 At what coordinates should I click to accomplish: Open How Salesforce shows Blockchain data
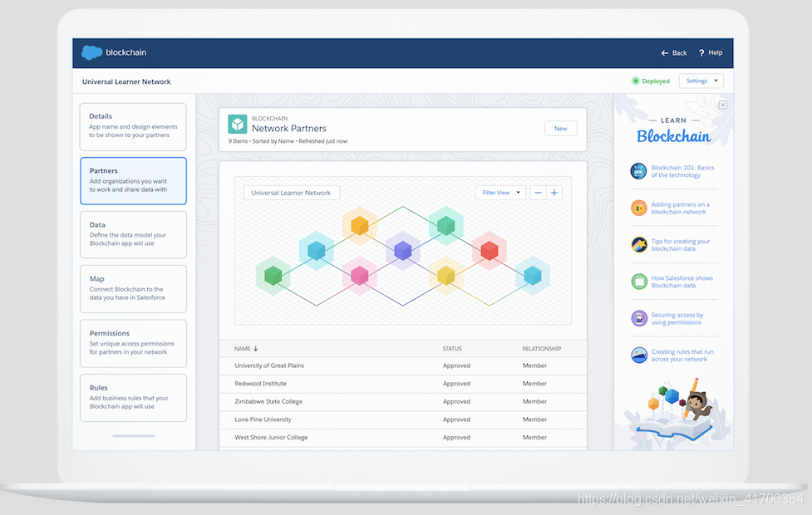click(682, 282)
